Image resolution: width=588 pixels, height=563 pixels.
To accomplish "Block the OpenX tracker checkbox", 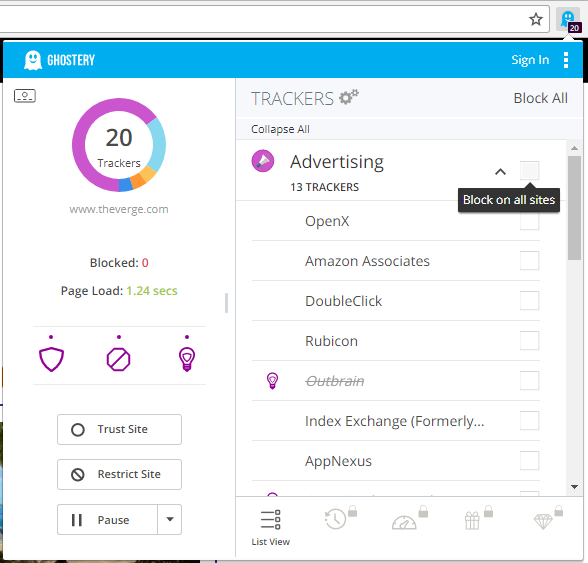I will coord(529,221).
